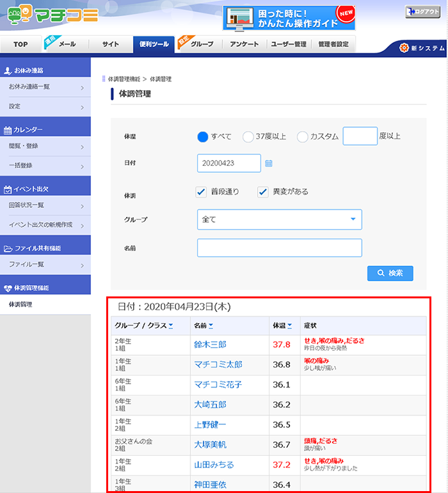
Task: Click the name text input field
Action: click(280, 248)
